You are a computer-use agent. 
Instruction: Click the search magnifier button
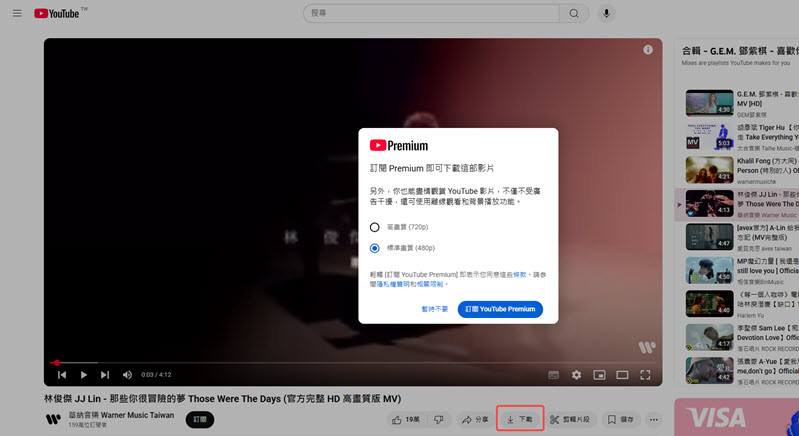[574, 13]
